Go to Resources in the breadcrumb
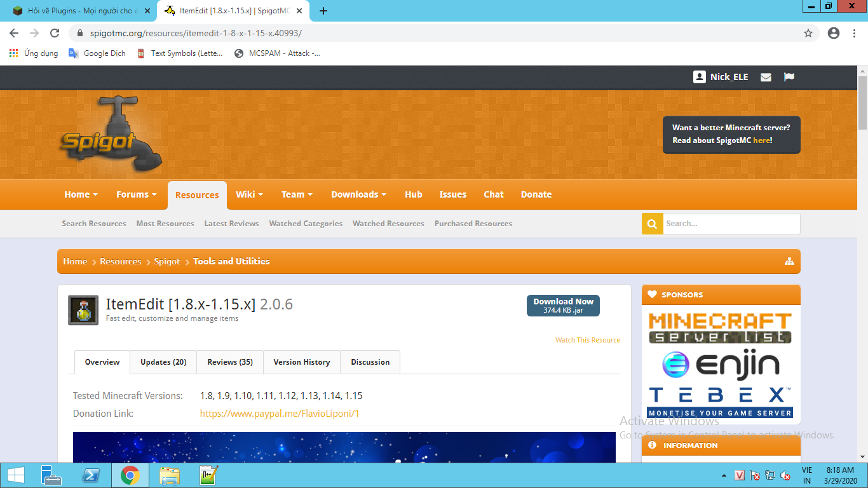868x488 pixels. [x=121, y=261]
